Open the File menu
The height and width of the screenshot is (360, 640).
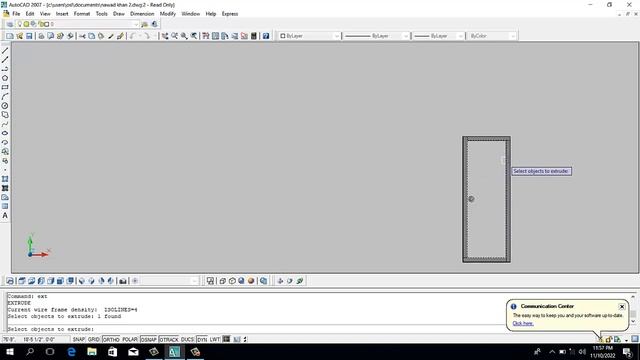(16, 14)
